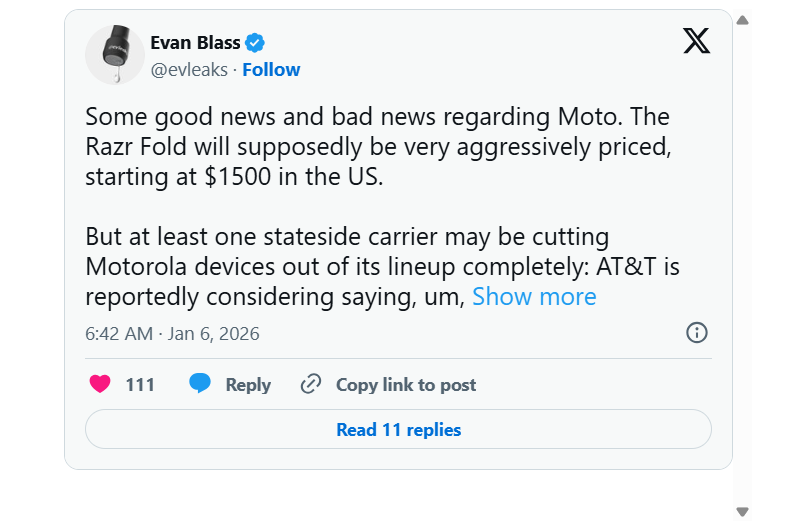
Task: Click the scrollbar up arrow
Action: tap(742, 19)
